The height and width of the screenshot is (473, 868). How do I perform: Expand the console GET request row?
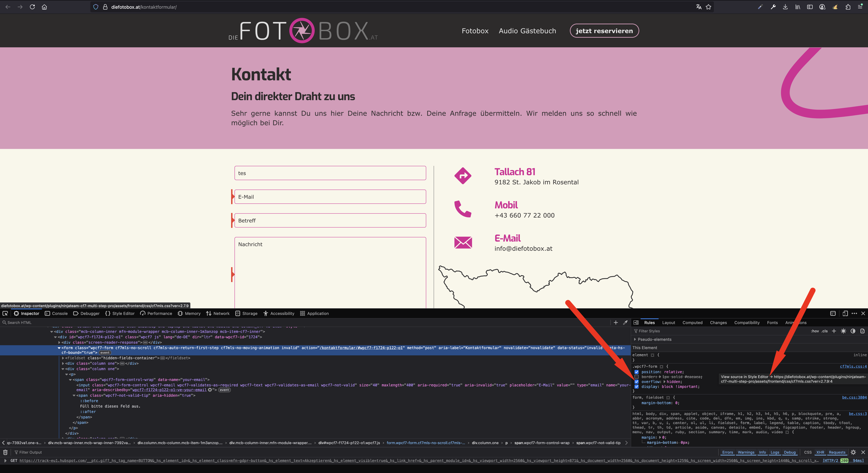(x=5, y=460)
